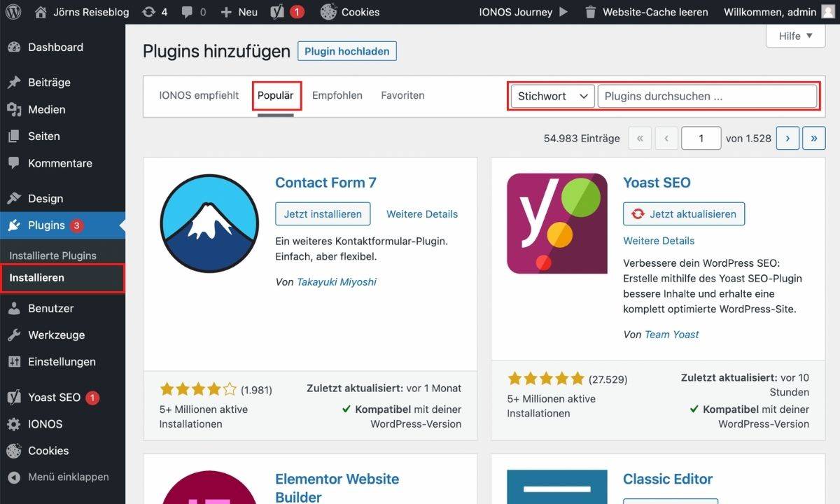Click the Plugins plug icon in sidebar

click(x=14, y=225)
